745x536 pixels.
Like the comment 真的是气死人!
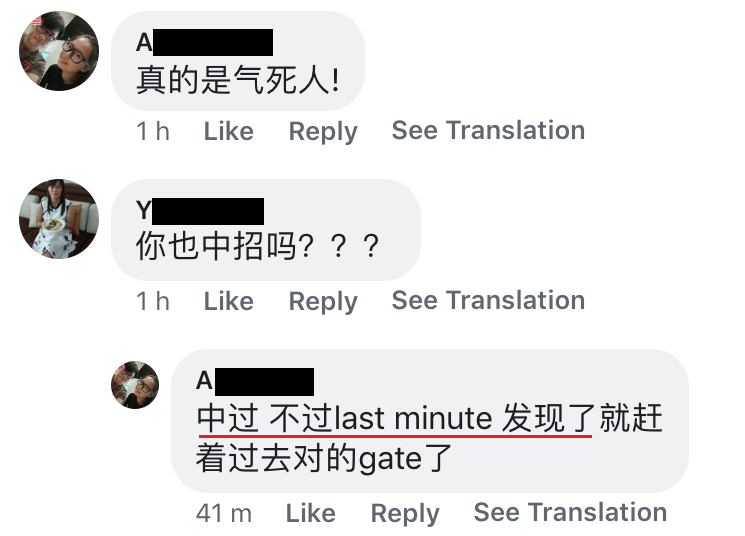(x=229, y=131)
